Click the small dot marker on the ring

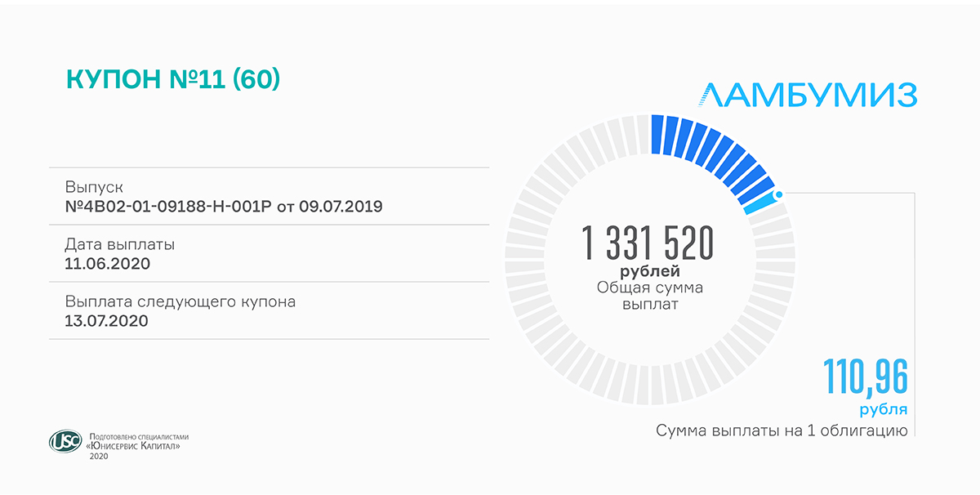coord(778,194)
